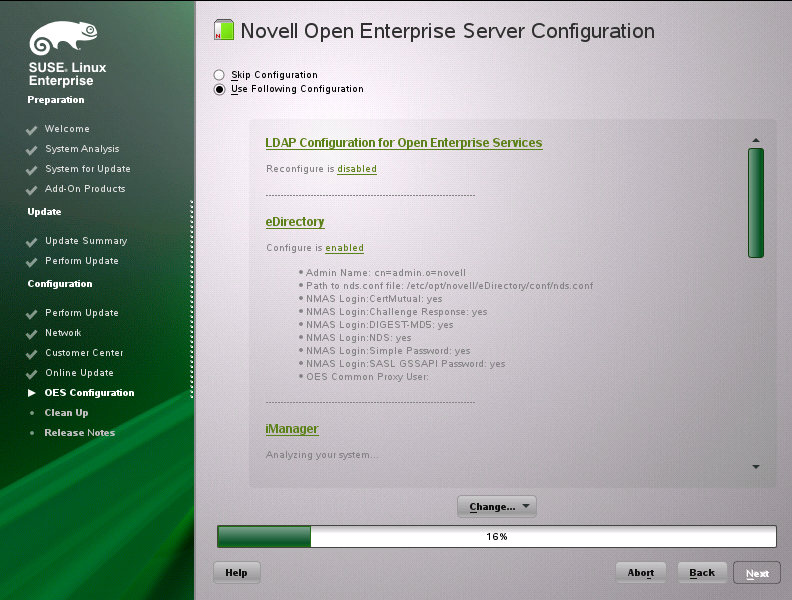Click the Help button
This screenshot has height=600, width=792.
pos(236,573)
